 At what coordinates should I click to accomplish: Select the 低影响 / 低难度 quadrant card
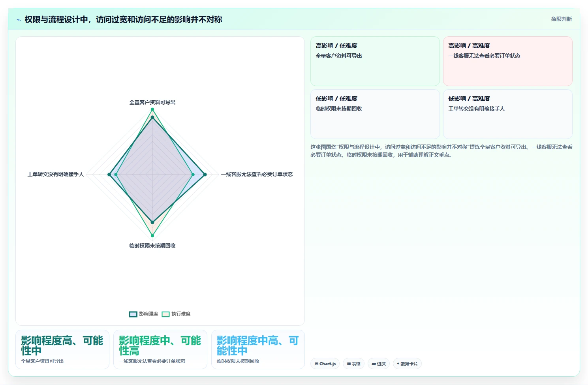[375, 114]
